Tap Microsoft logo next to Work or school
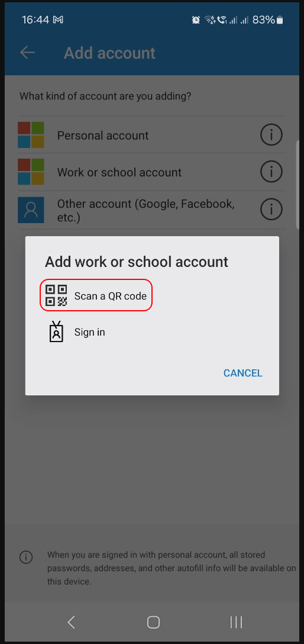Screen dimensions: 304x644 tap(31, 172)
